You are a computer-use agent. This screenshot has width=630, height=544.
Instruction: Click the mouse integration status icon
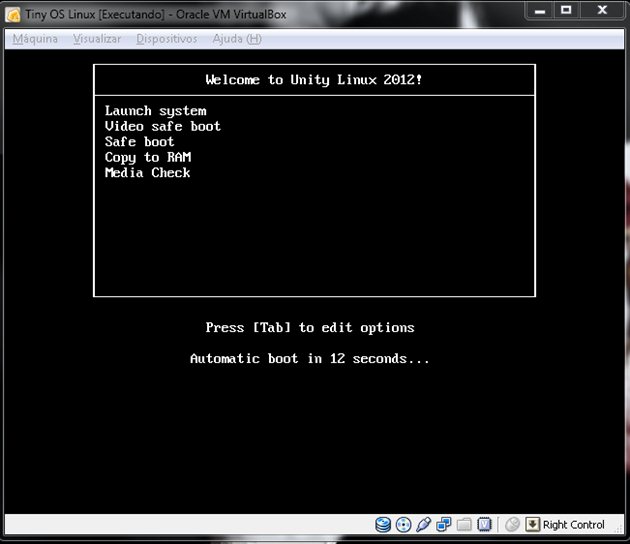coord(512,524)
